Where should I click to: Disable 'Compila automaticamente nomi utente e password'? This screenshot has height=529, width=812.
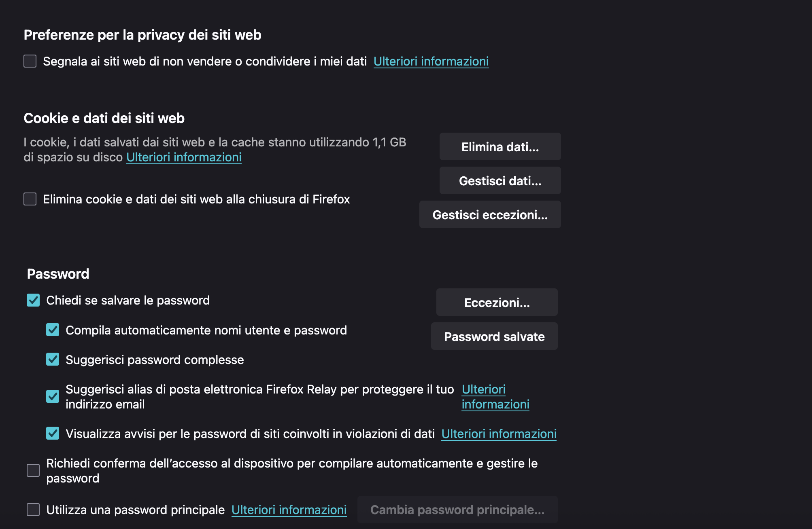53,330
